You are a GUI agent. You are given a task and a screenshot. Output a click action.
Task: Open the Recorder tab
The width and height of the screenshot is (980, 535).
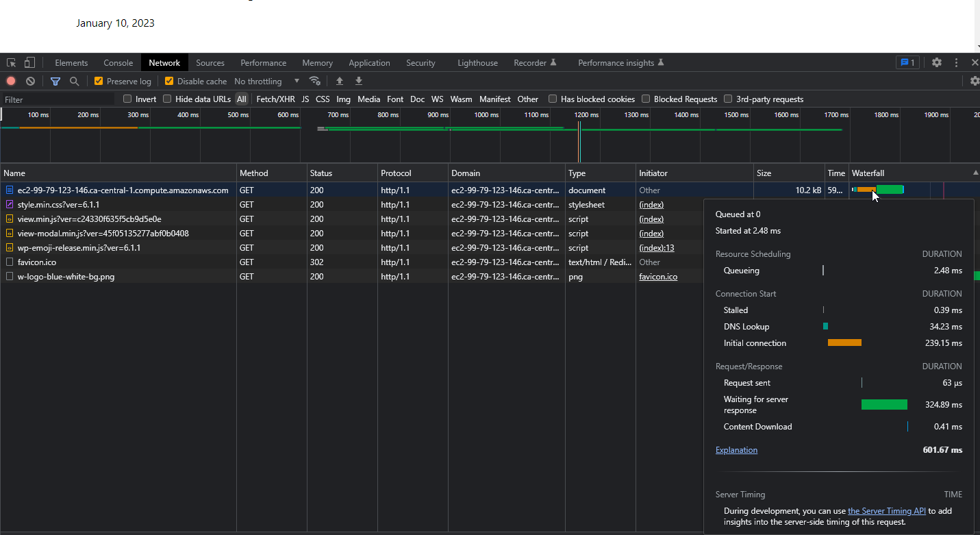click(535, 62)
